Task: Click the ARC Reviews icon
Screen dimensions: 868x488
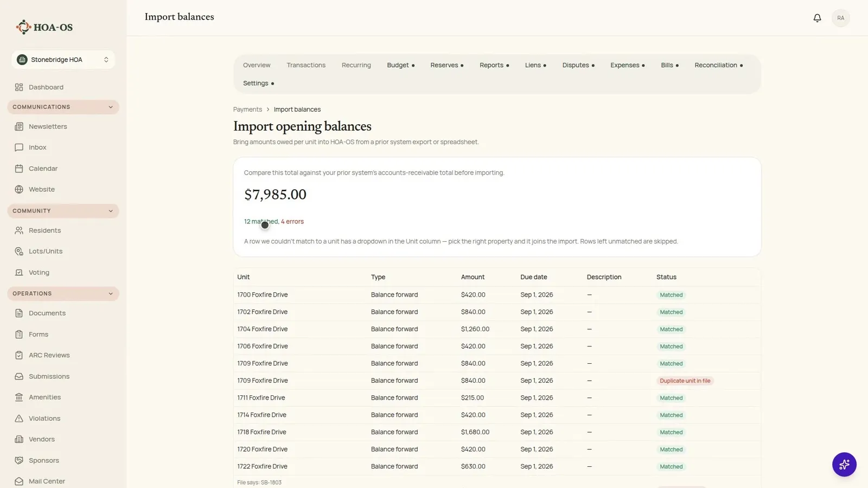Action: tap(19, 355)
